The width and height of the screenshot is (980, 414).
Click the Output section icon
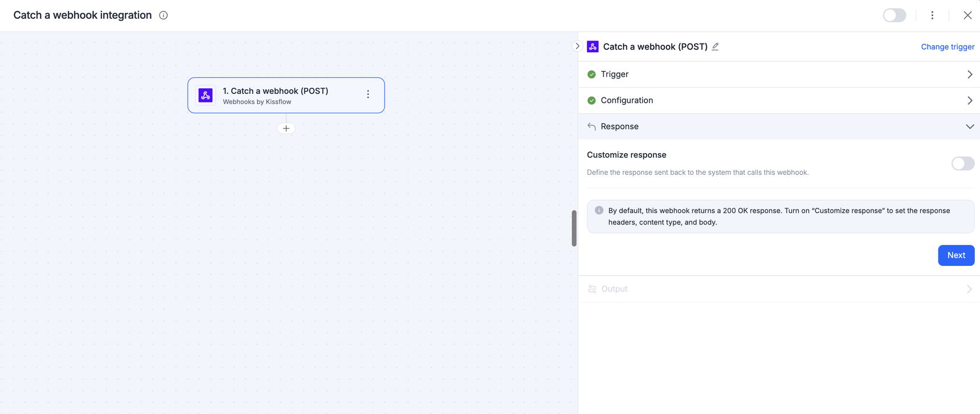click(592, 289)
